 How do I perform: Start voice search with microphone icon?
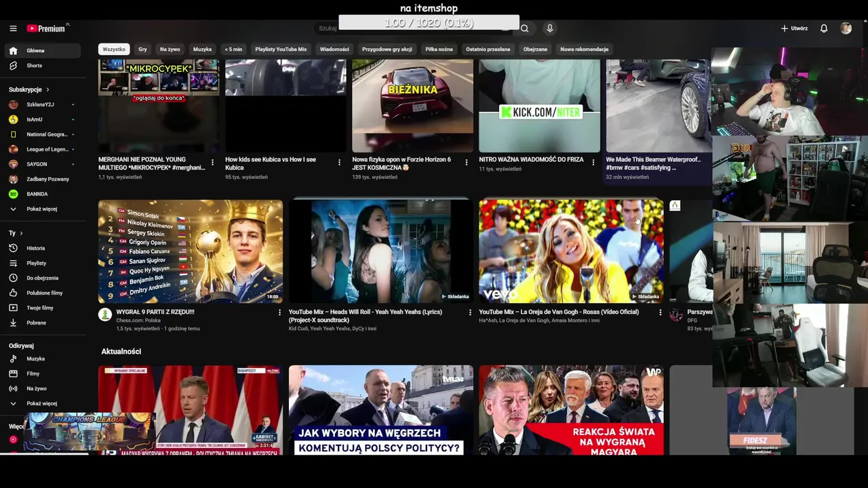550,28
